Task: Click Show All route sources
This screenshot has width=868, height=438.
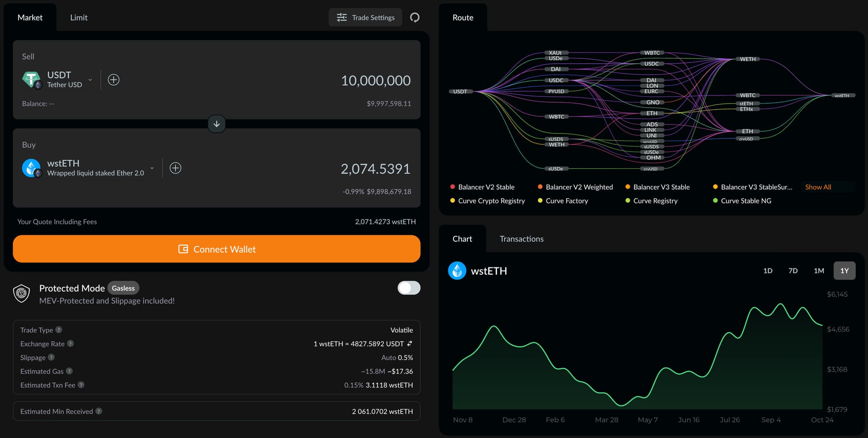Action: [x=818, y=187]
